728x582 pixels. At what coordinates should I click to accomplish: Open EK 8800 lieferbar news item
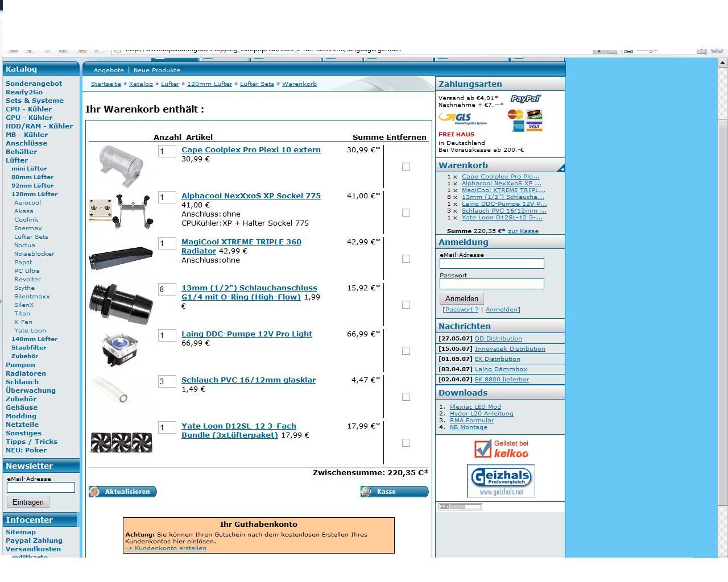click(x=502, y=380)
